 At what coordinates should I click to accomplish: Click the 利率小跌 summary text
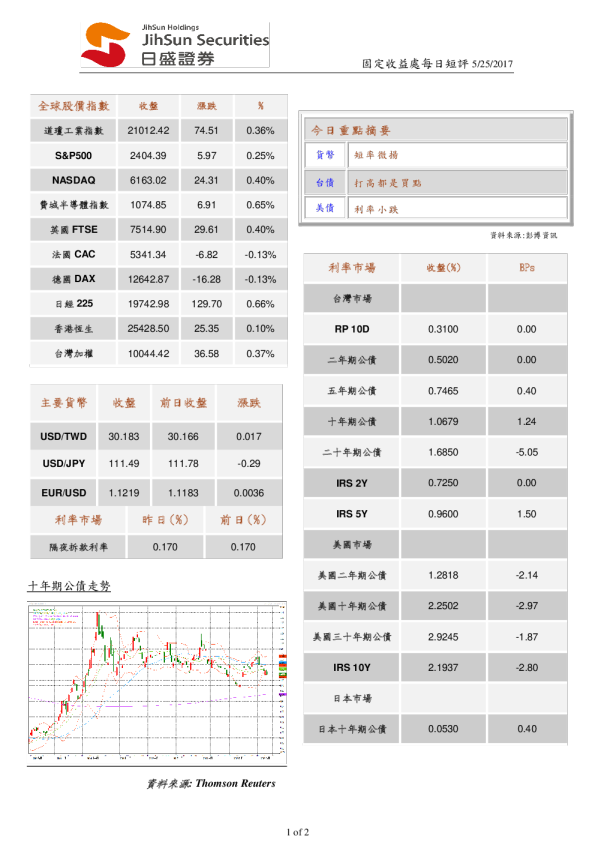[376, 209]
